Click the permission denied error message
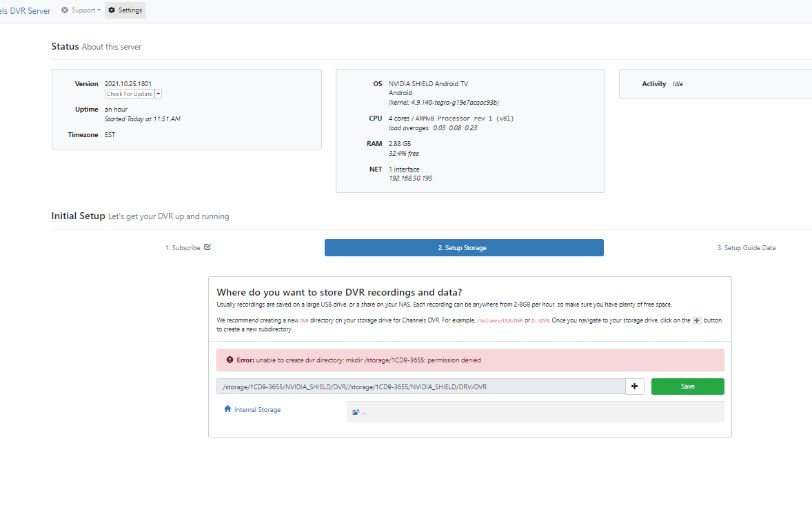The image size is (812, 525). click(x=358, y=360)
